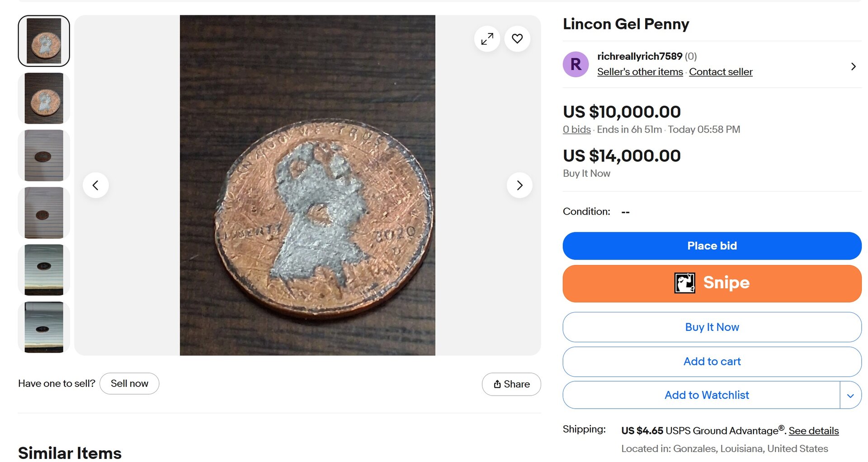Open seller profile avatar R
The width and height of the screenshot is (868, 462).
(x=576, y=64)
